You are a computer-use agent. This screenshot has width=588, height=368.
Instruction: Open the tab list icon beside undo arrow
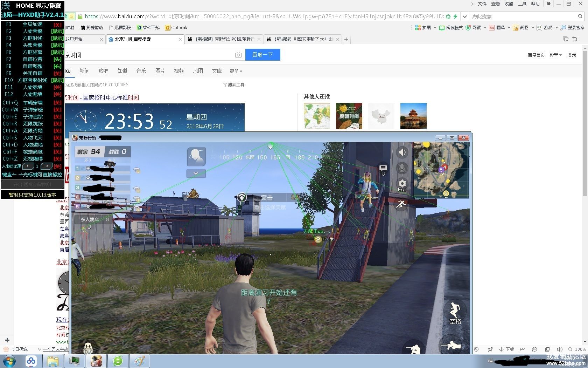pos(566,39)
